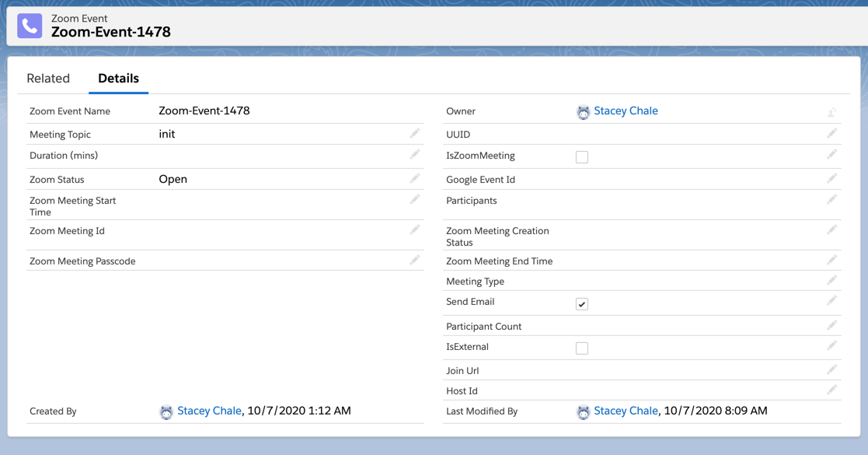Click the Host Id label
Screen dimensions: 868x455
(462, 390)
